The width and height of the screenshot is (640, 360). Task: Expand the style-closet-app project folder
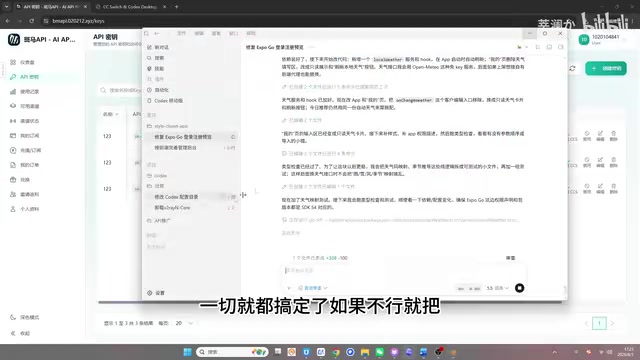[x=167, y=126]
